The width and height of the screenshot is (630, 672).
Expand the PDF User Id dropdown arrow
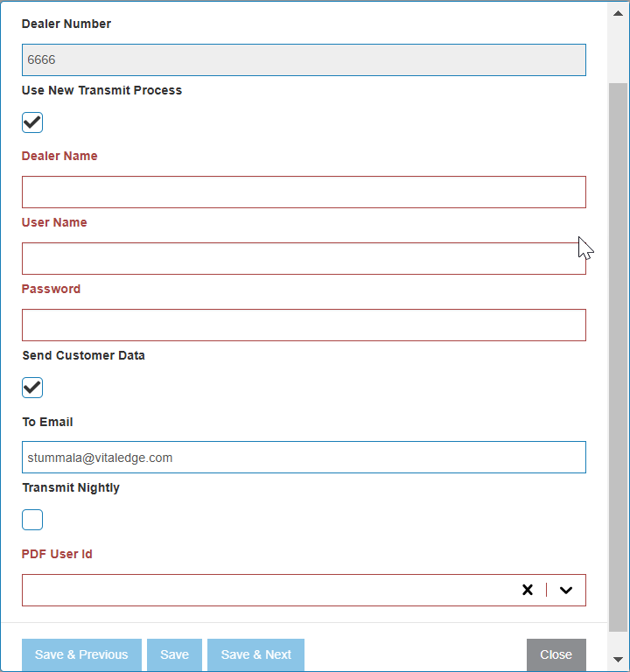coord(566,590)
